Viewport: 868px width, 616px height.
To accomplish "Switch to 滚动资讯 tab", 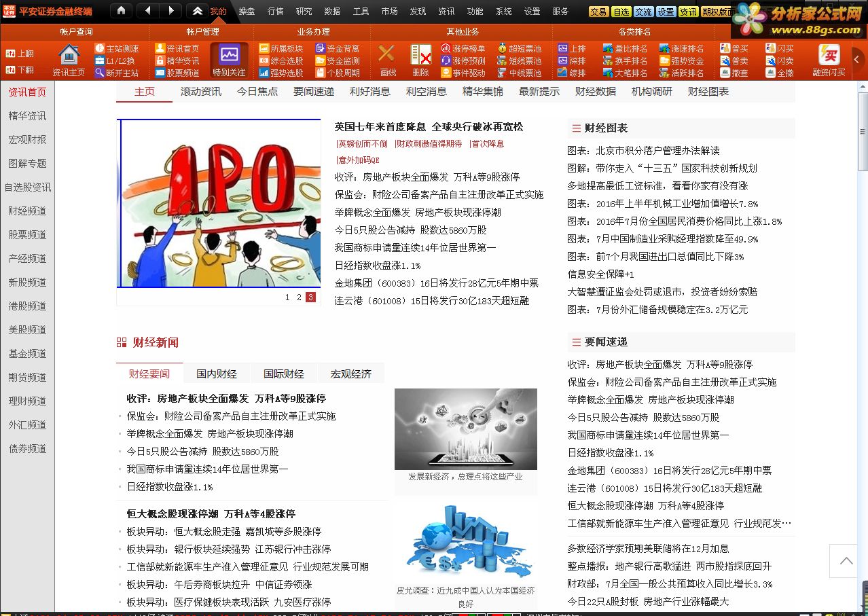I will (x=200, y=92).
